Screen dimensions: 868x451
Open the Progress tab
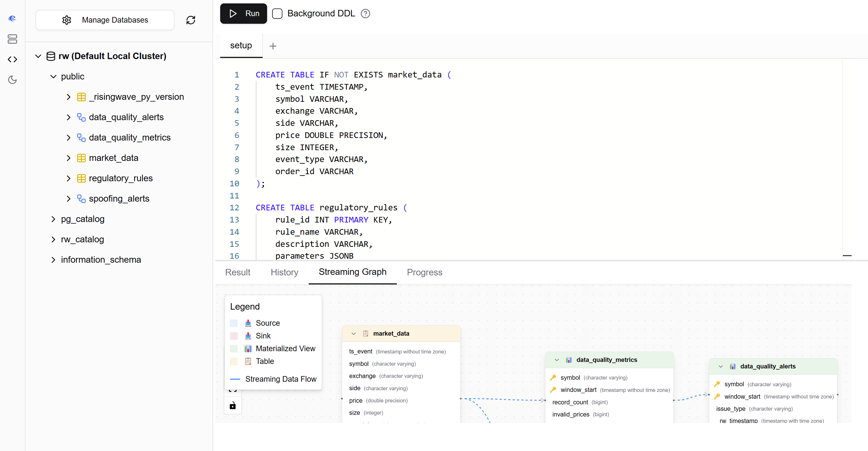424,272
